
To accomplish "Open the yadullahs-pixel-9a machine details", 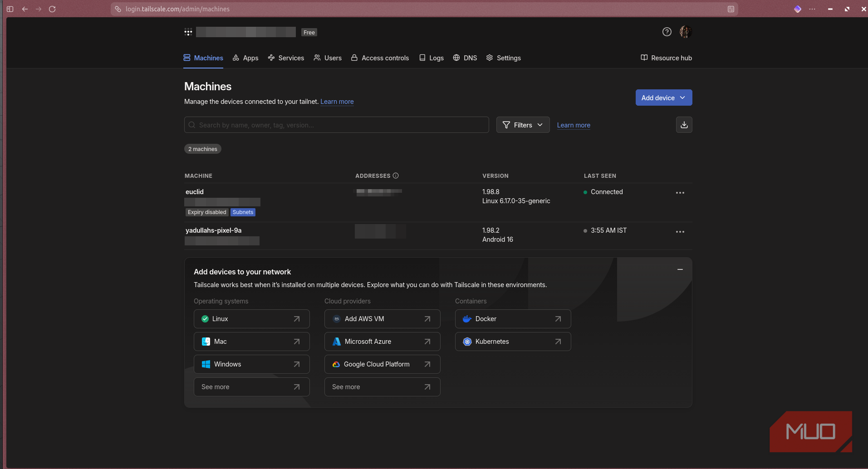I will click(213, 230).
